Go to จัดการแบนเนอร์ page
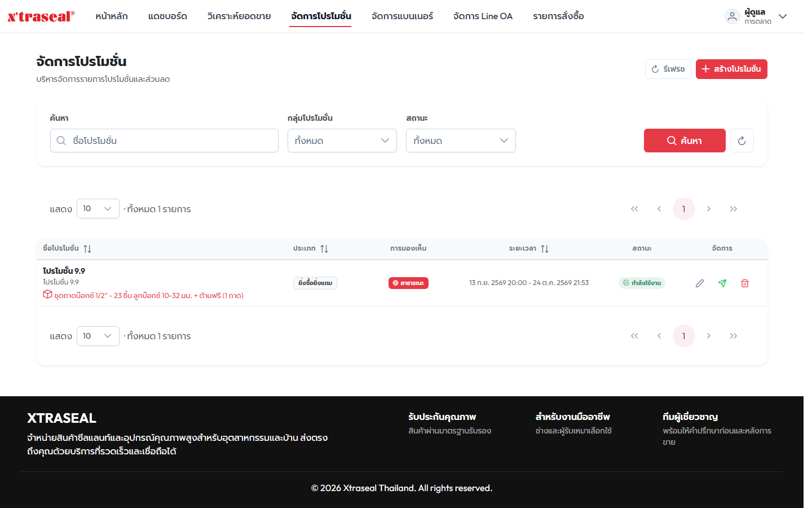Image resolution: width=812 pixels, height=508 pixels. (x=403, y=16)
